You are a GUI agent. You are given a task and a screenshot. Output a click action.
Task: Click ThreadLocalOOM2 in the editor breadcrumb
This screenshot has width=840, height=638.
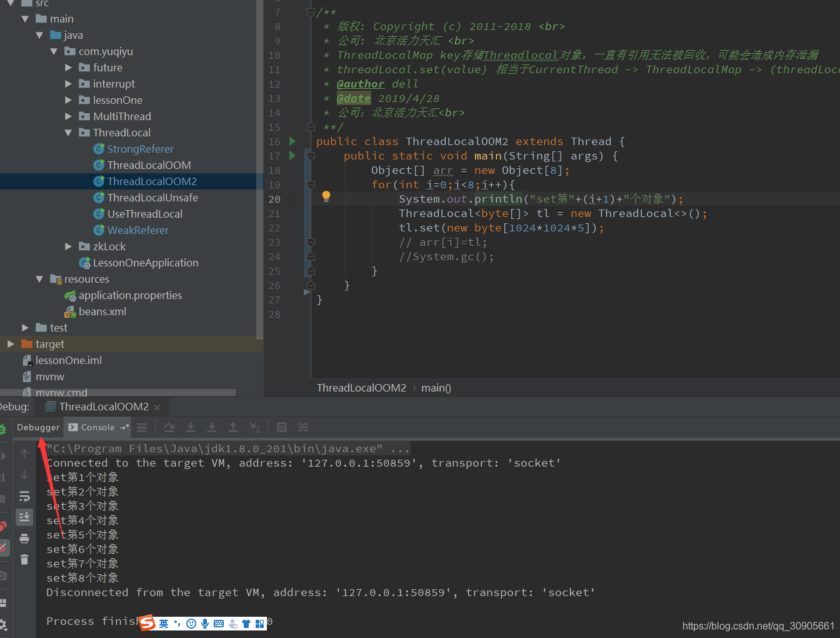coord(361,388)
